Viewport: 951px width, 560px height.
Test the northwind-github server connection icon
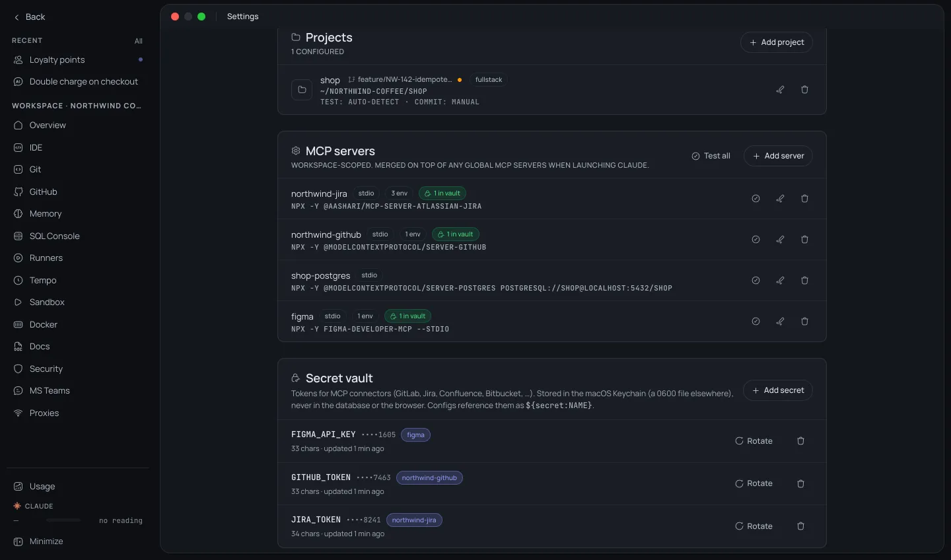tap(756, 240)
